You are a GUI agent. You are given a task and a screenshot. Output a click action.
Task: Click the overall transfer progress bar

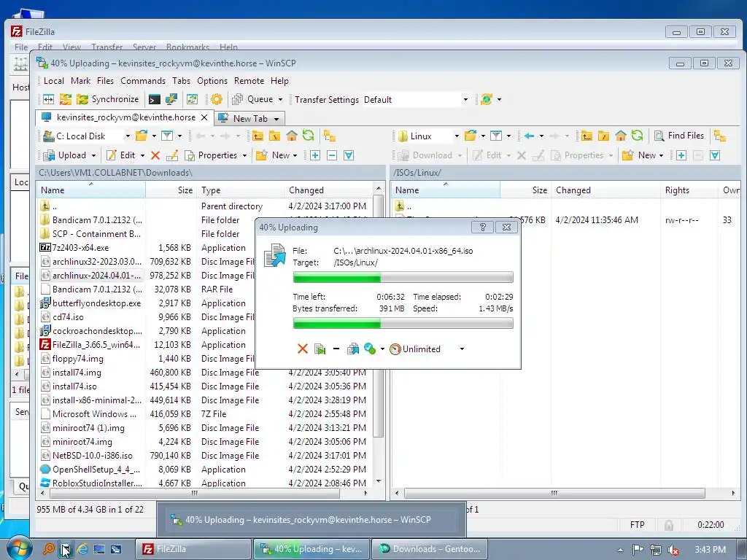coord(403,323)
